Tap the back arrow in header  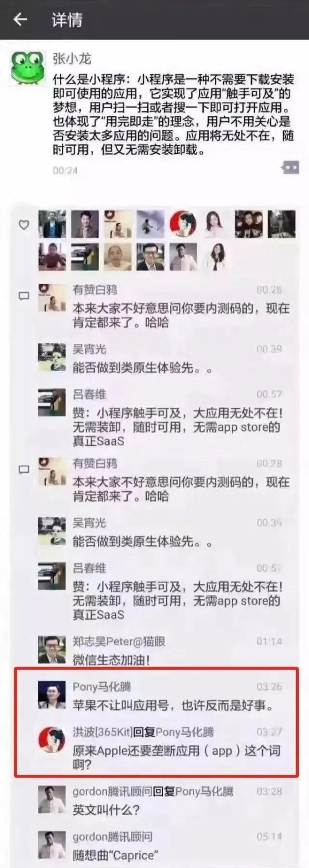(x=20, y=20)
